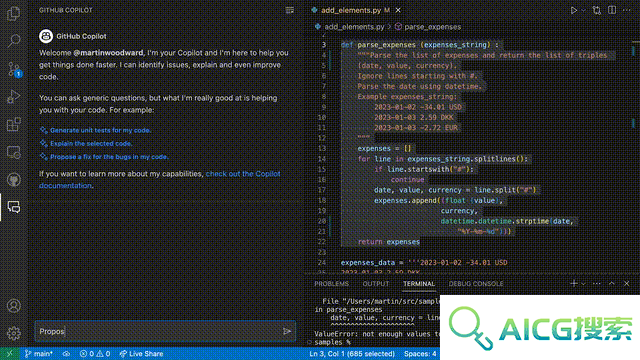The height and width of the screenshot is (360, 640).
Task: Open Source Control view with badge
Action: point(14,69)
